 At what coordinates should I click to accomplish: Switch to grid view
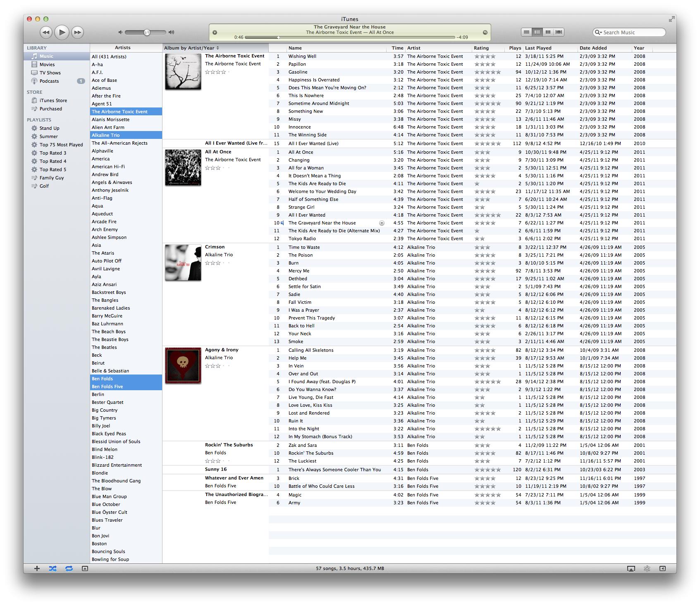tap(548, 32)
